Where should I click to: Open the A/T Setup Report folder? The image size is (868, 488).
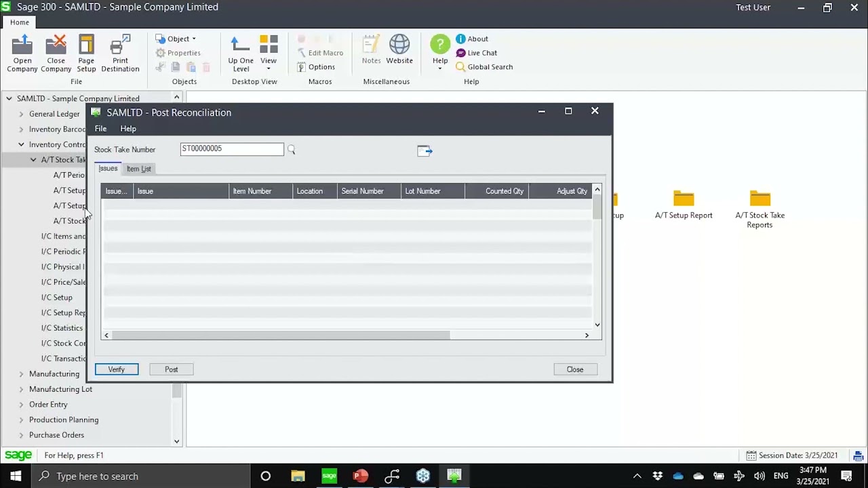(684, 205)
